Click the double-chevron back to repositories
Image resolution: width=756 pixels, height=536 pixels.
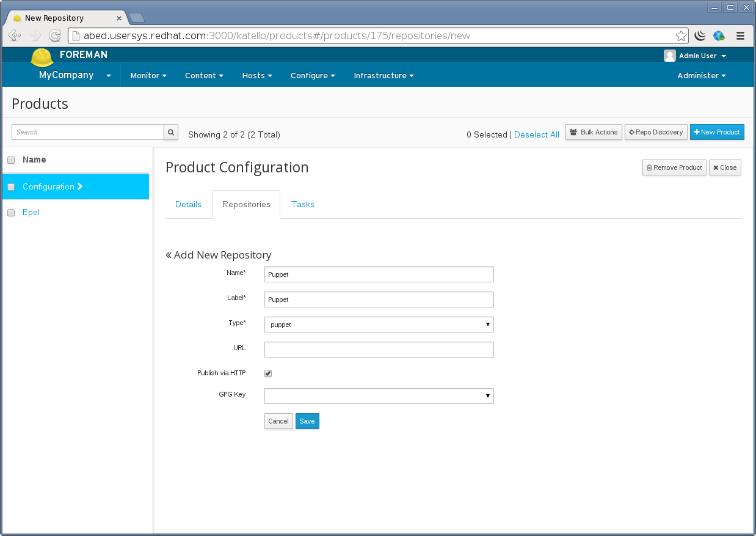pyautogui.click(x=169, y=255)
